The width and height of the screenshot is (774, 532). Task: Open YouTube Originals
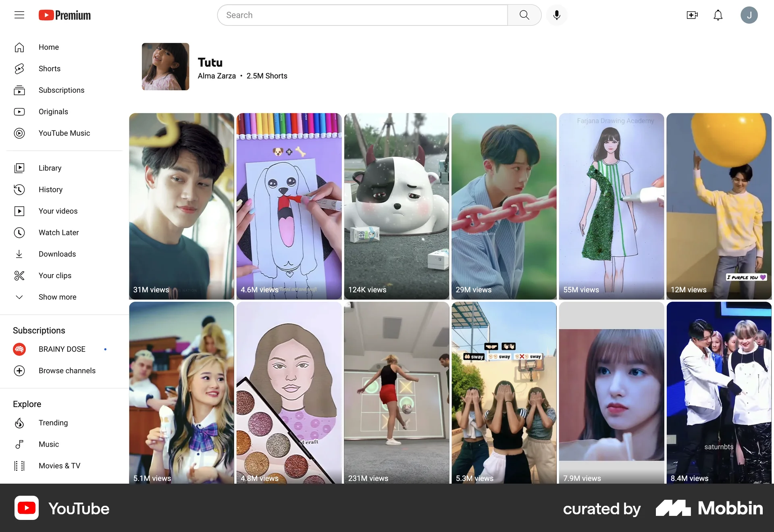click(x=54, y=112)
